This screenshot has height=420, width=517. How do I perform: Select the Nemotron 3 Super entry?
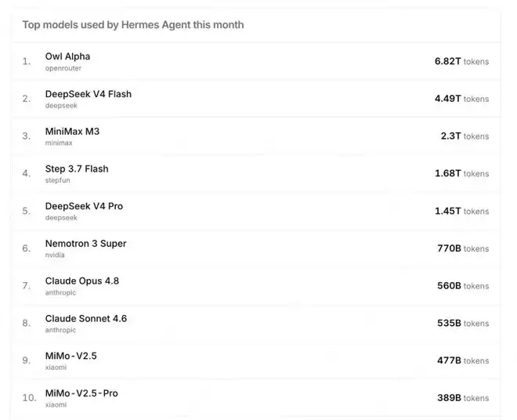pyautogui.click(x=85, y=244)
